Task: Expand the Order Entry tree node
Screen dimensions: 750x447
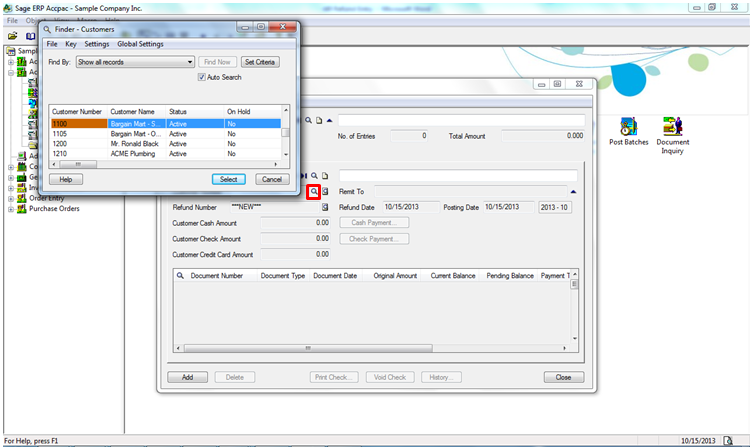Action: [x=11, y=198]
